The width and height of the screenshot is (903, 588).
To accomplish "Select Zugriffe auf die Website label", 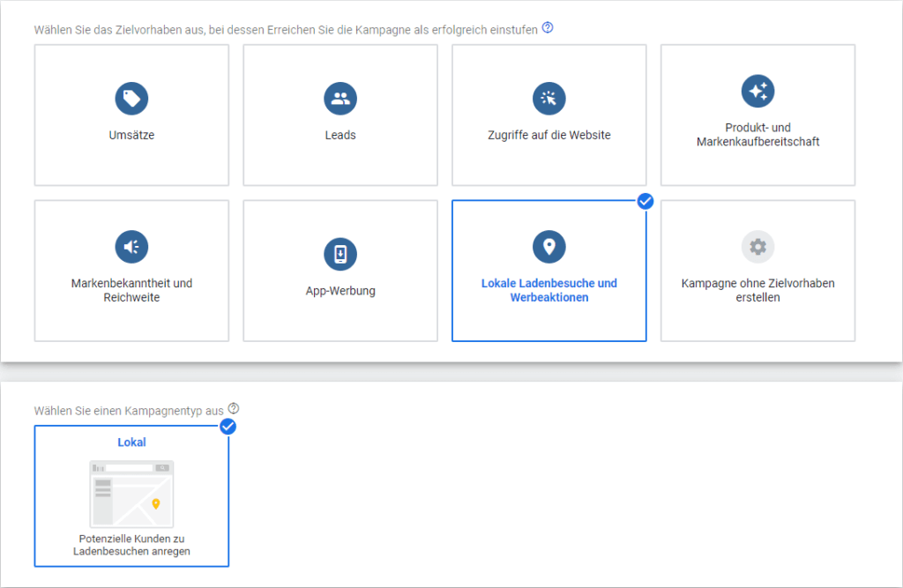I will pos(549,135).
